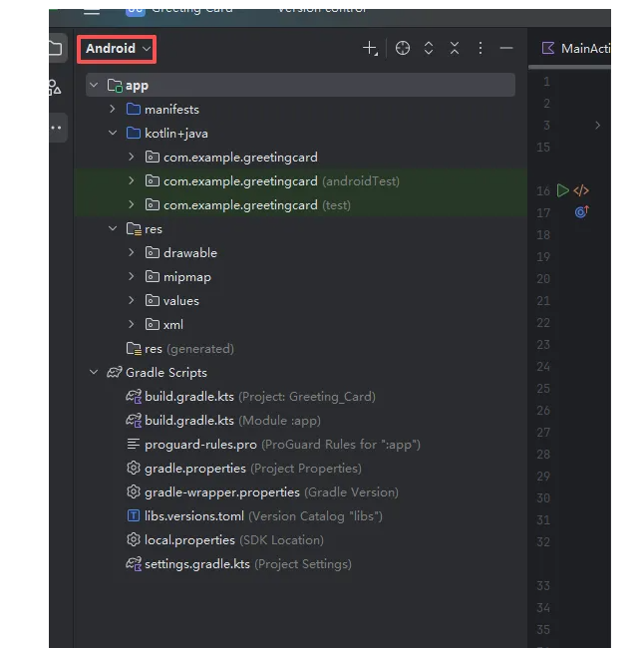This screenshot has height=648, width=644.
Task: Expand the main com.example.greetingcard package
Action: tap(131, 158)
